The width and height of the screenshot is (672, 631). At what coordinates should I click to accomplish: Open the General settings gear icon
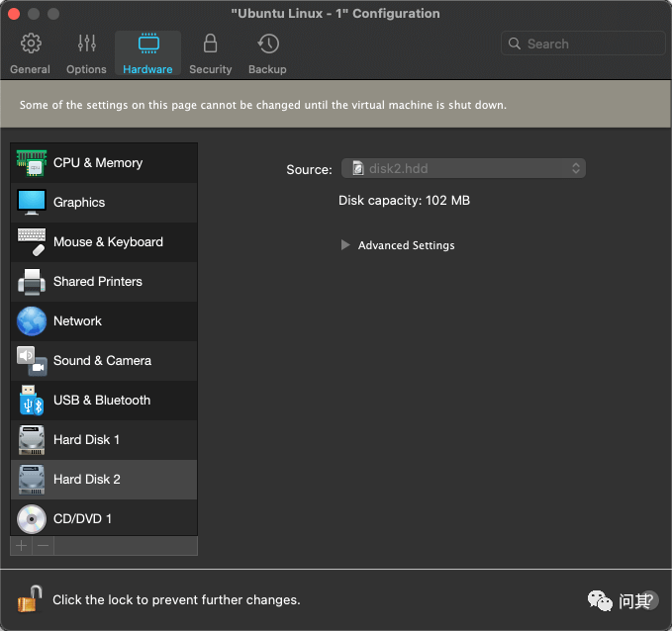coord(31,44)
